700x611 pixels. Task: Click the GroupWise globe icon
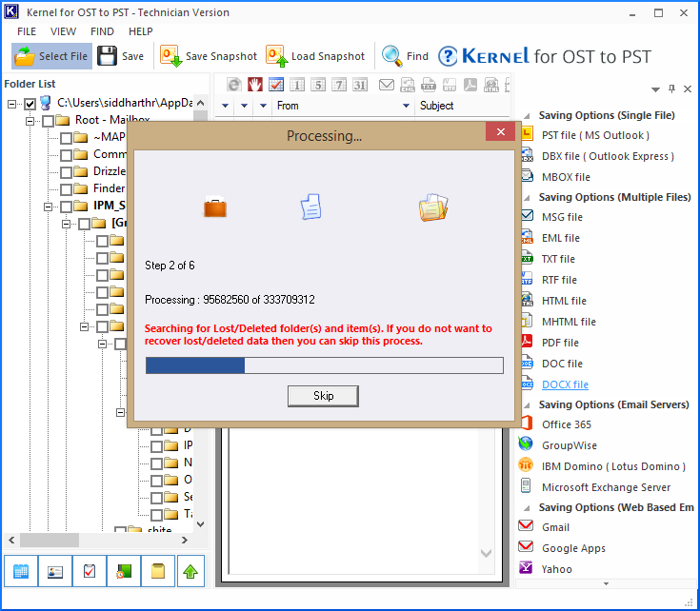(x=526, y=443)
